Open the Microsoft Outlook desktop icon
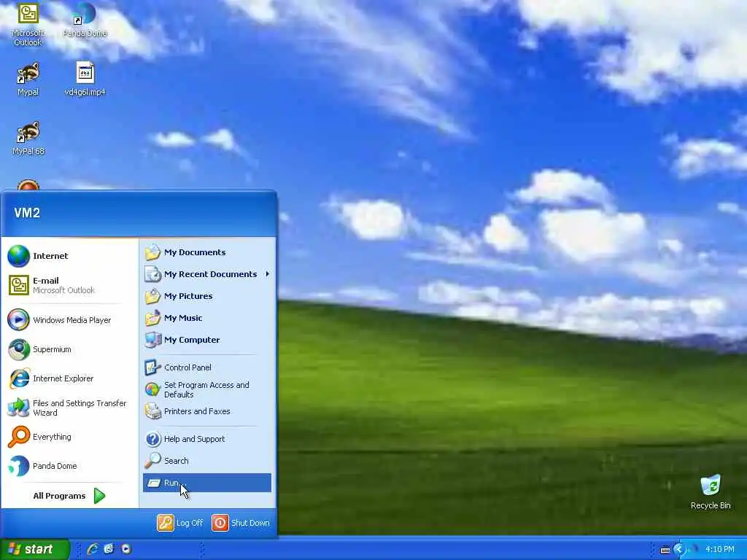The image size is (747, 560). tap(28, 24)
